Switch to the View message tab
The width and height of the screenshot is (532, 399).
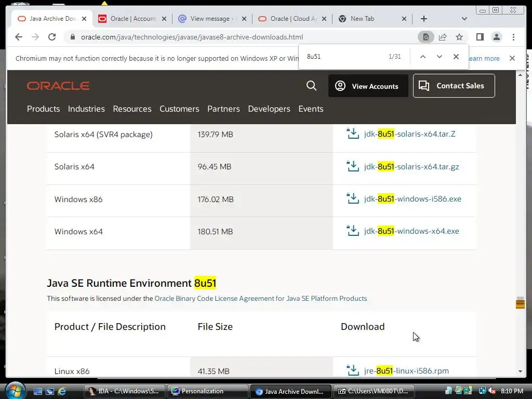point(212,19)
